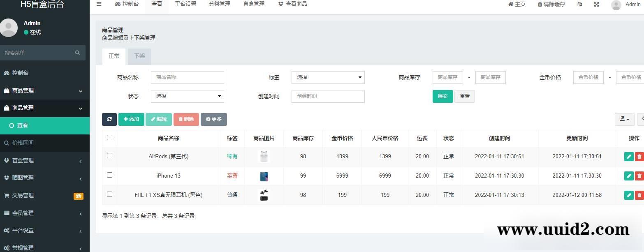Open the 标签 select dropdown
This screenshot has height=252, width=644.
(328, 77)
